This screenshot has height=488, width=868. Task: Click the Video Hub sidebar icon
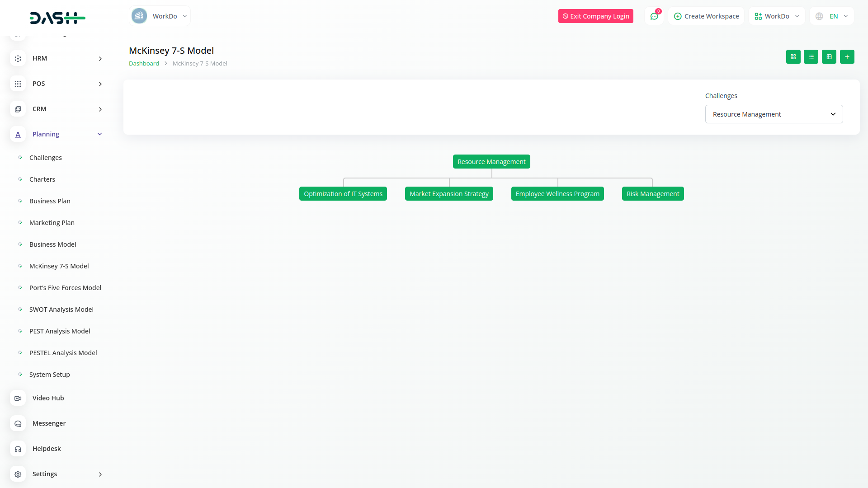18,398
